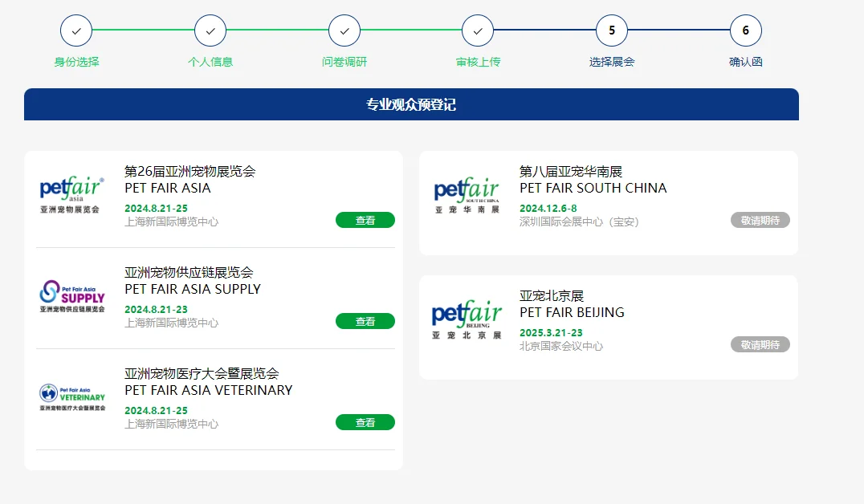Click 敬请期待 button for PET FAIR SOUTH CHINA

pyautogui.click(x=760, y=221)
